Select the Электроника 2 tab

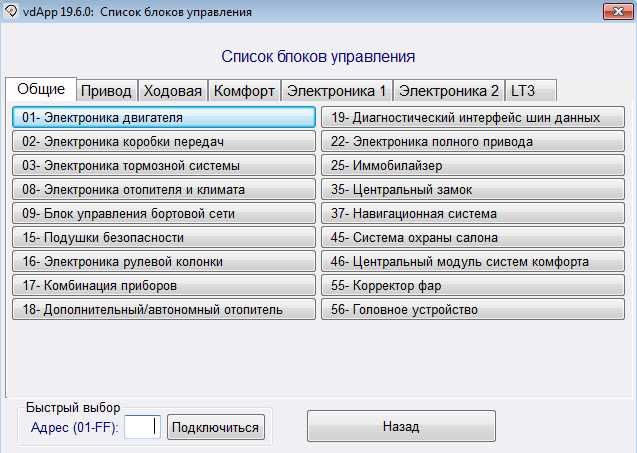click(x=449, y=91)
